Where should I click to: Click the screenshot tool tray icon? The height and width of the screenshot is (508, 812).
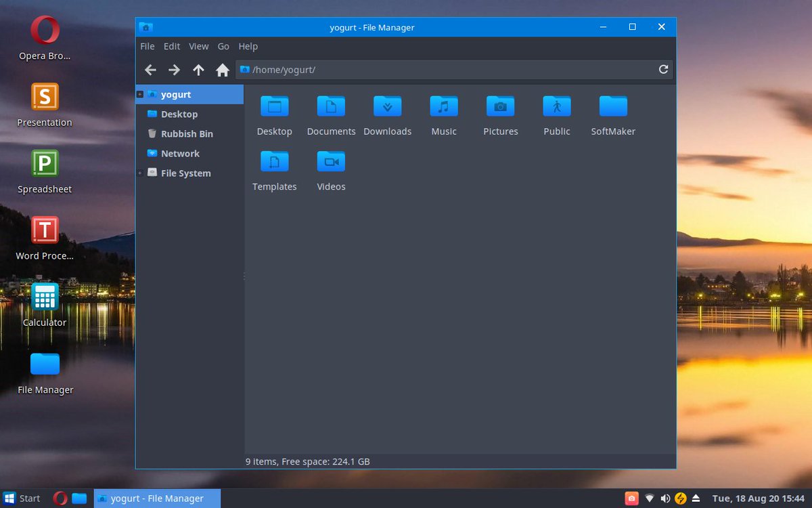(631, 498)
